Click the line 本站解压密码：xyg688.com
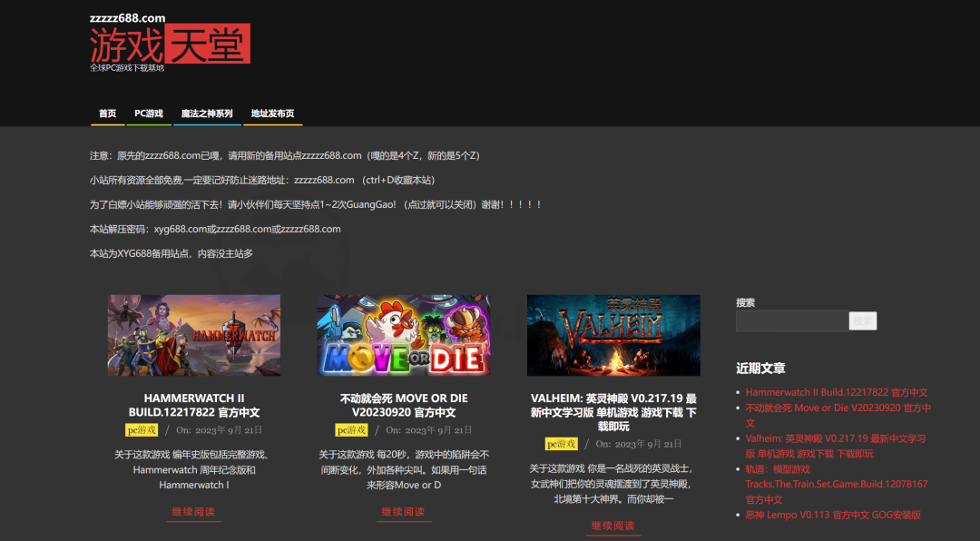 215,229
